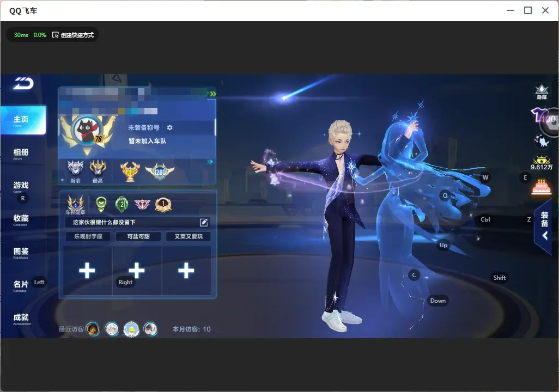Expand the rank badges row arrow

click(x=210, y=162)
